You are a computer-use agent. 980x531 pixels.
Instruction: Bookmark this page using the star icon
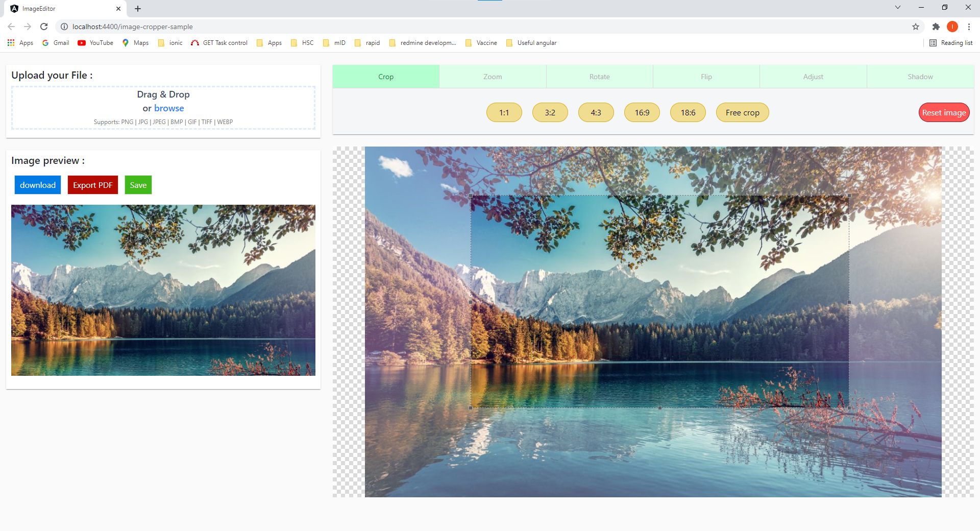[x=916, y=27]
